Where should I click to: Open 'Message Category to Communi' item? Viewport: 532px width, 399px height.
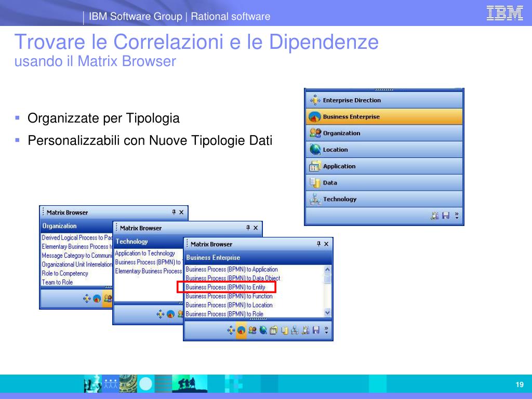click(77, 256)
